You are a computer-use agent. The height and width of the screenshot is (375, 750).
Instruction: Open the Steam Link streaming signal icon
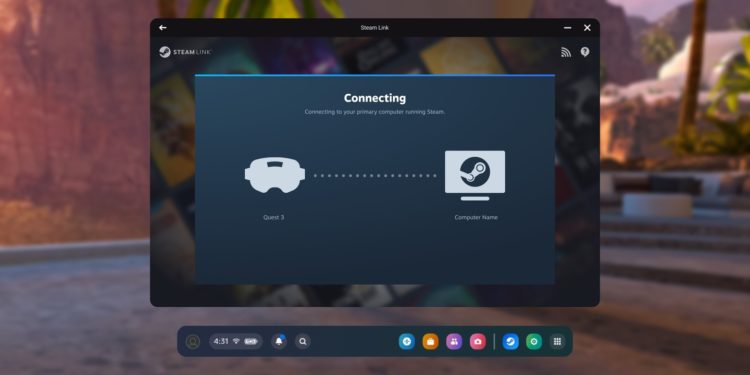click(566, 52)
